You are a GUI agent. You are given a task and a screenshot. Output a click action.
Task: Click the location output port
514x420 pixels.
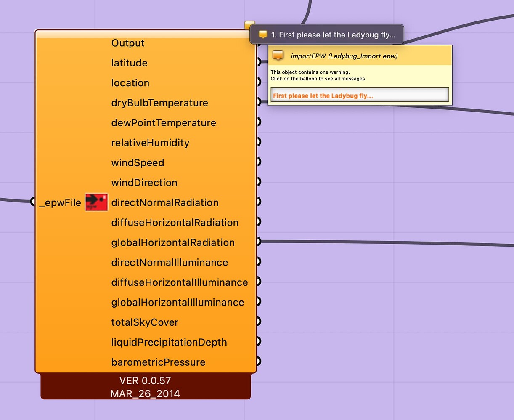[x=258, y=82]
